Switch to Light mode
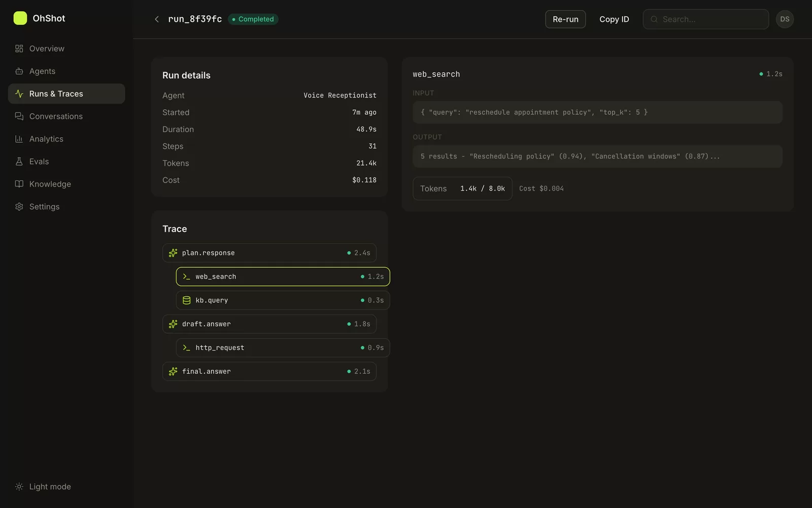Viewport: 812px width, 508px height. 66,487
